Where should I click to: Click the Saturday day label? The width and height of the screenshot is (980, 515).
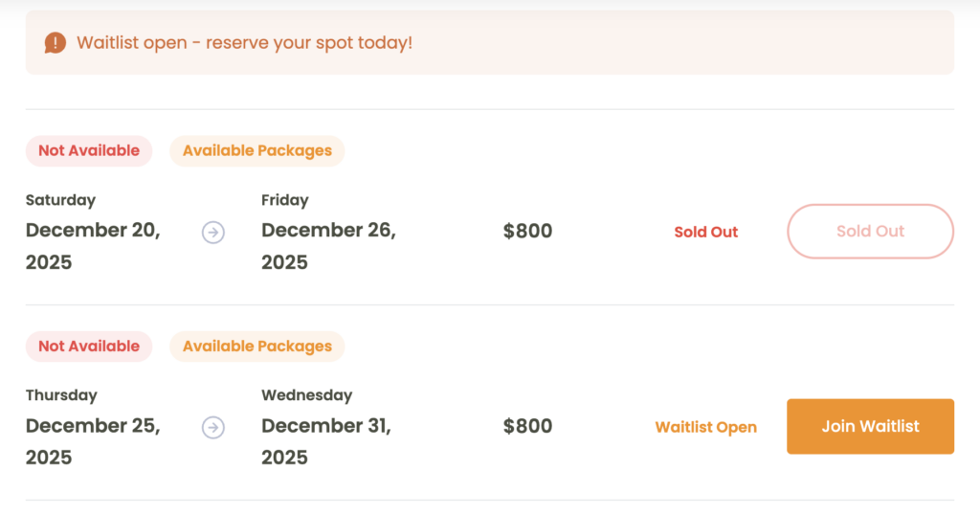tap(60, 200)
